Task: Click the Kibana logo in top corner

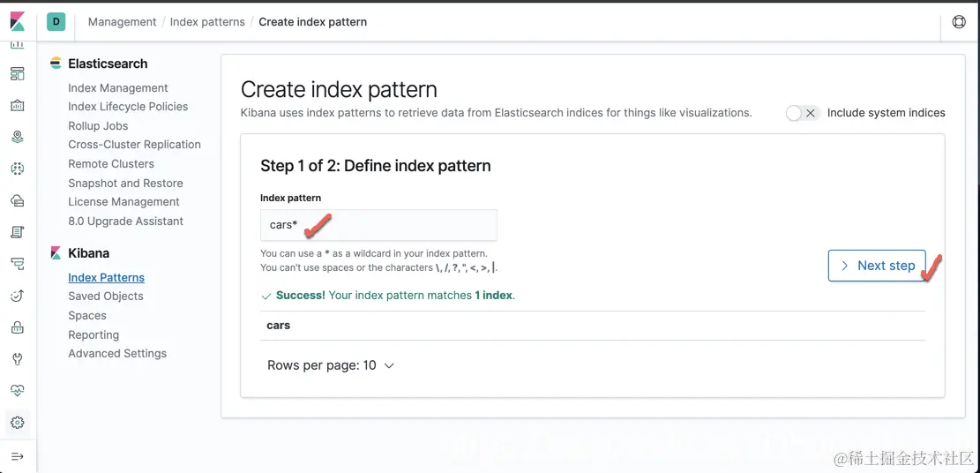Action: click(18, 21)
